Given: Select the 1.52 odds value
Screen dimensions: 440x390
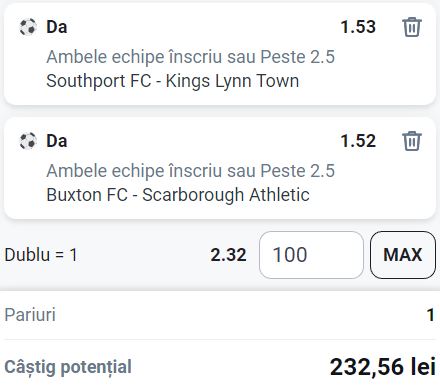Looking at the screenshot, I should click(x=358, y=141).
